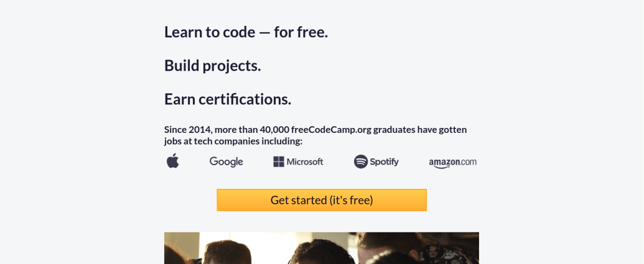Open the hero photo of people below the button
Image resolution: width=644 pixels, height=264 pixels.
(322, 248)
